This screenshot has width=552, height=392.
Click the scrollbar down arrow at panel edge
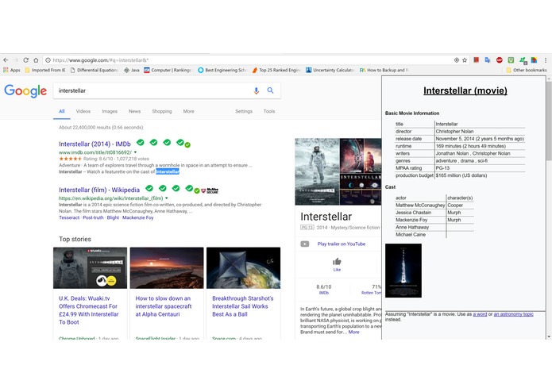[x=549, y=336]
